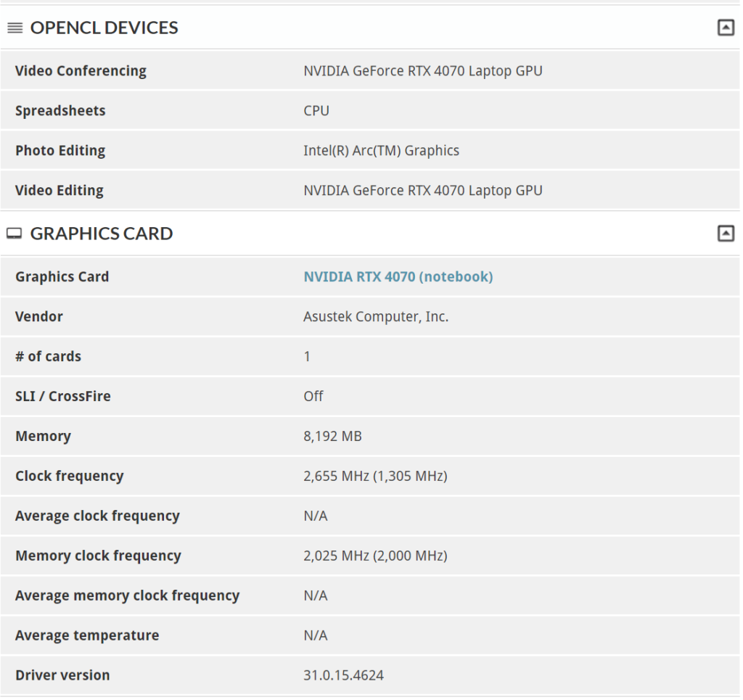This screenshot has width=743, height=700.
Task: Select the Video Conferencing row label
Action: [81, 71]
